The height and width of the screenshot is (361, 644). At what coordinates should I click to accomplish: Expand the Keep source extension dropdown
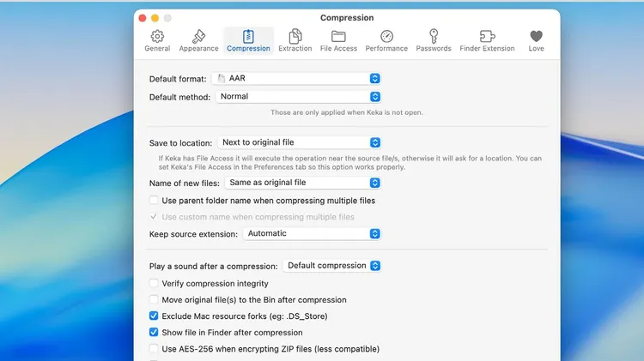310,233
